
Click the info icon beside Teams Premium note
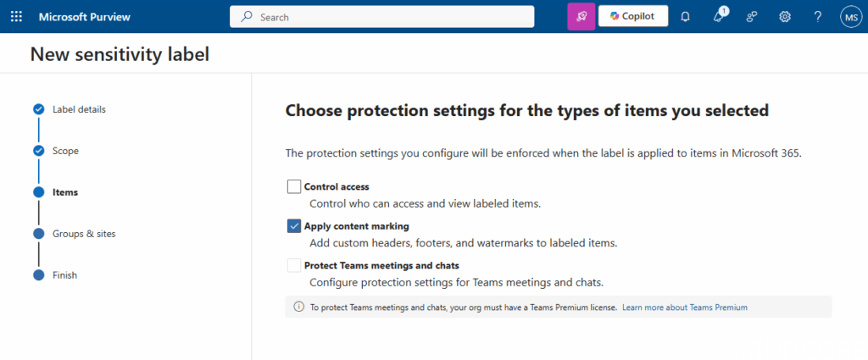(x=298, y=307)
